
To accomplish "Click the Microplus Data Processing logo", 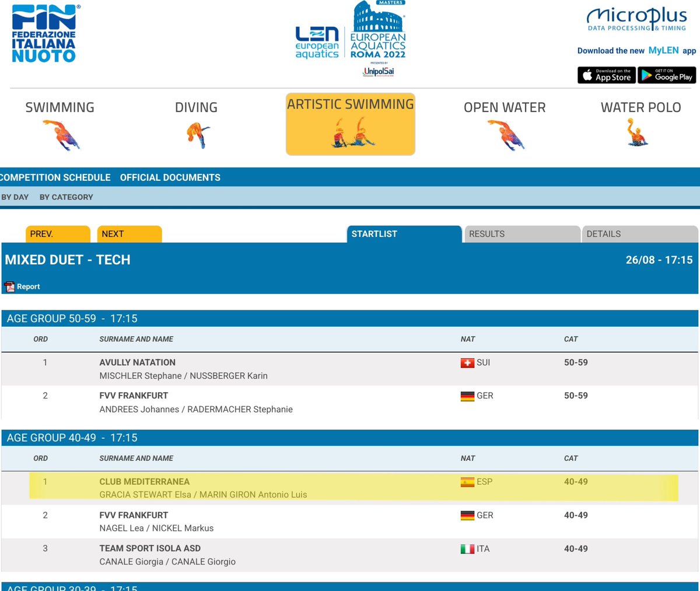I will (636, 19).
